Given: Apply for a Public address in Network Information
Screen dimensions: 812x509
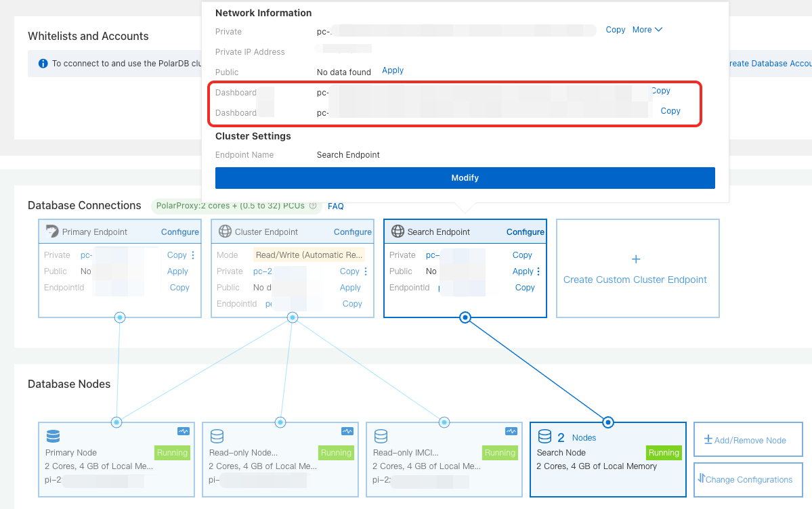Looking at the screenshot, I should pos(393,70).
